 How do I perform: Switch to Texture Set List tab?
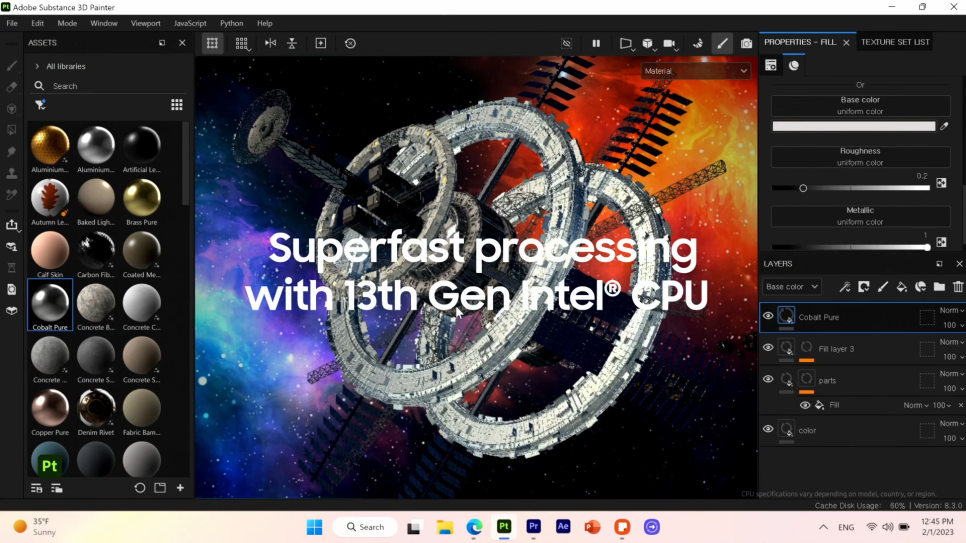pyautogui.click(x=895, y=42)
